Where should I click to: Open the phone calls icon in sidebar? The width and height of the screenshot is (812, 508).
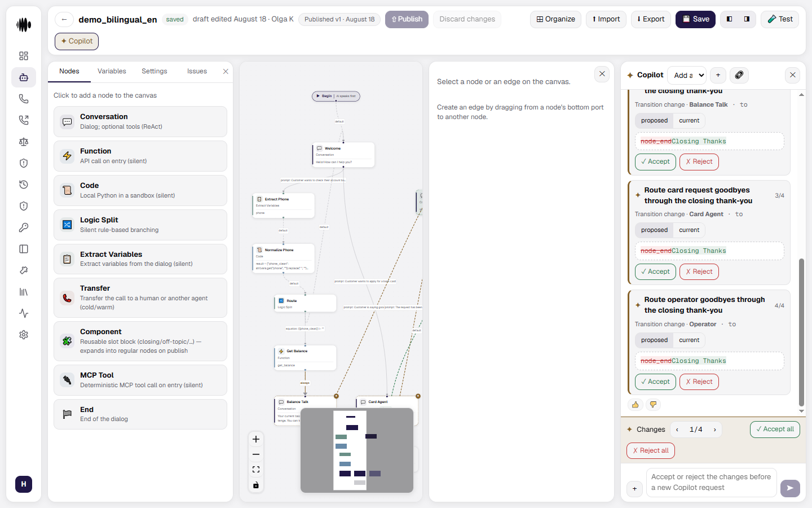pos(24,99)
